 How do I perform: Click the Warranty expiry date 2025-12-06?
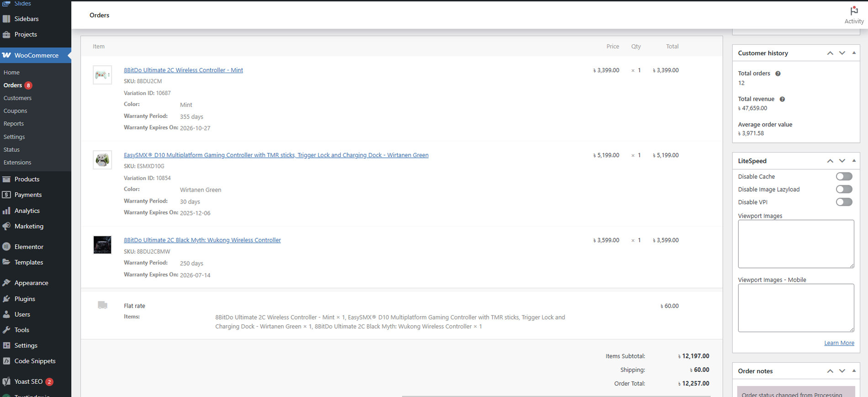point(195,213)
